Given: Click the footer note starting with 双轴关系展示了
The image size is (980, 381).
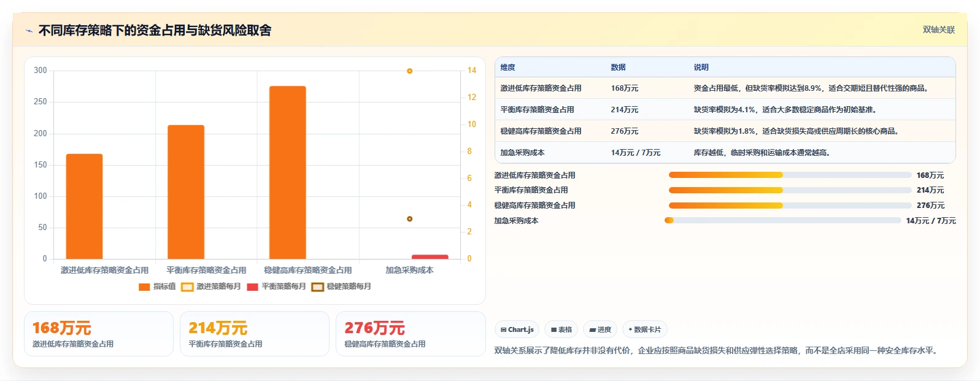Looking at the screenshot, I should pos(717,350).
